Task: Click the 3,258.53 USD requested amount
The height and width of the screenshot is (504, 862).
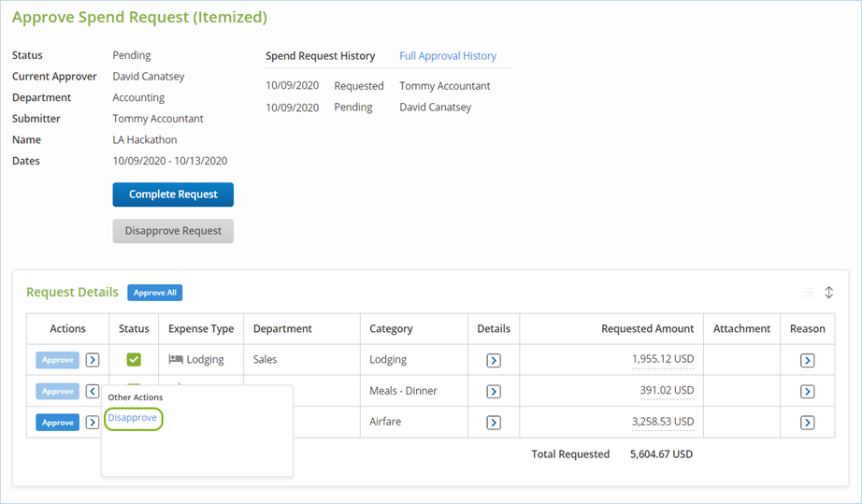Action: click(x=663, y=422)
